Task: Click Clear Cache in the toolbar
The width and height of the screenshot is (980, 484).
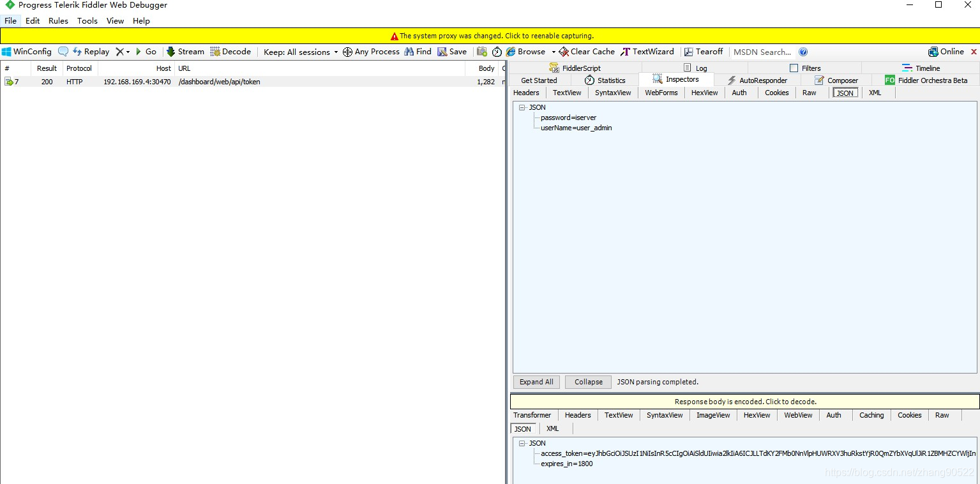Action: 587,52
